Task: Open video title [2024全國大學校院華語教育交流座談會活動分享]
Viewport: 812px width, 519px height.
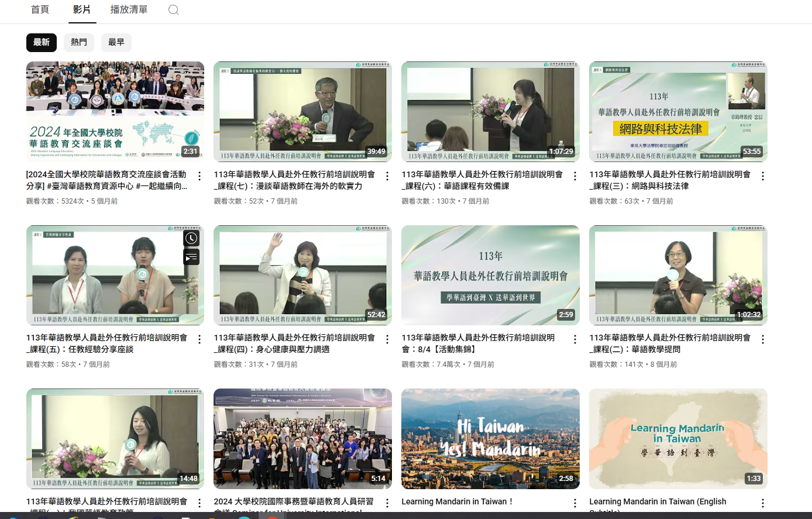Action: (x=107, y=180)
